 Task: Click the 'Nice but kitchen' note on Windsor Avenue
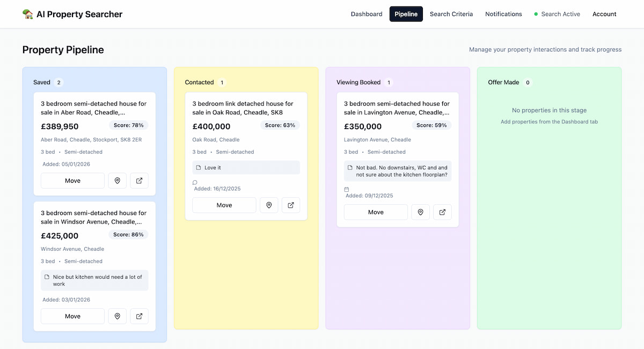tap(94, 280)
